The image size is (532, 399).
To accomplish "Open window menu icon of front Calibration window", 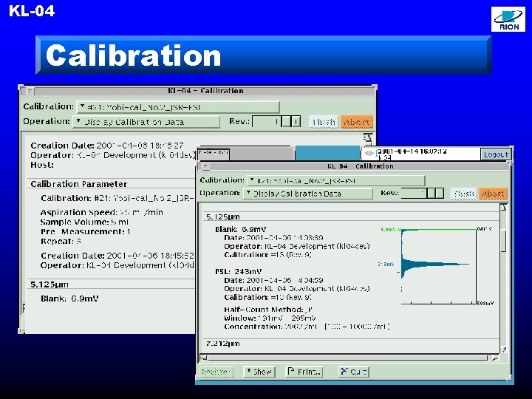I will pyautogui.click(x=205, y=166).
